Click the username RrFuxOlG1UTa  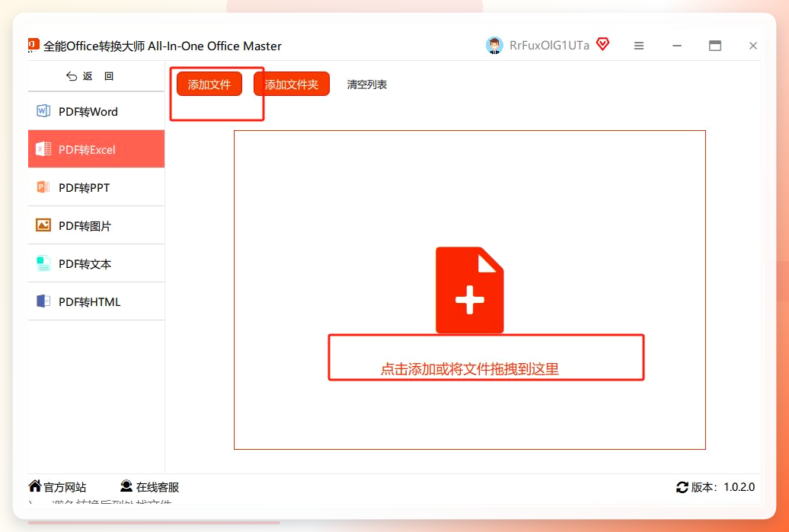[x=549, y=46]
